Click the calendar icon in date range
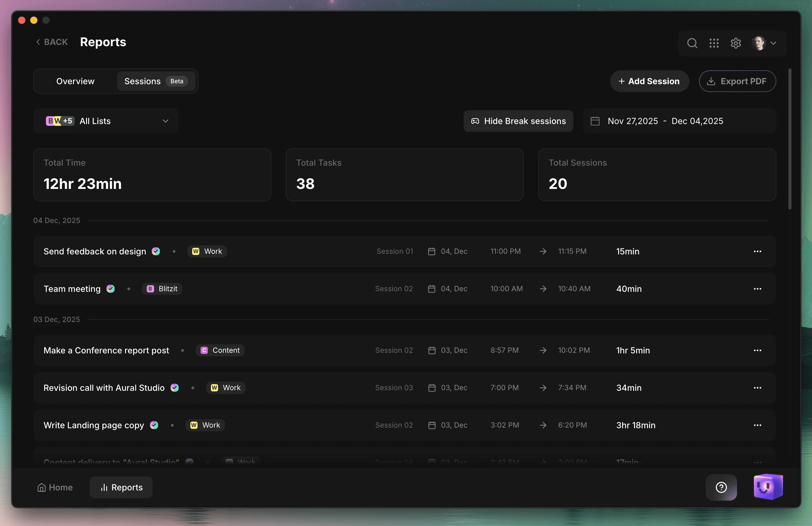Screen dimensions: 812x526 595,121
